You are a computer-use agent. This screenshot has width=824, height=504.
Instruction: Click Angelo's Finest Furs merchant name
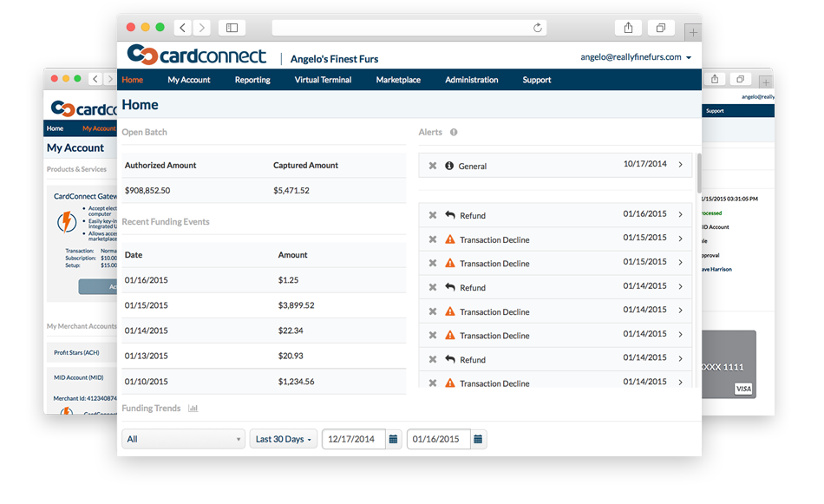334,59
